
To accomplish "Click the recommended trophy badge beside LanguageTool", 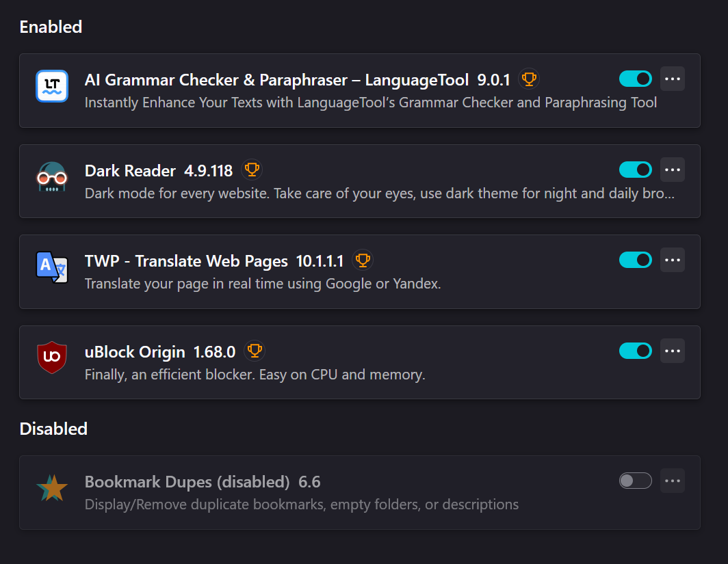I will click(529, 79).
